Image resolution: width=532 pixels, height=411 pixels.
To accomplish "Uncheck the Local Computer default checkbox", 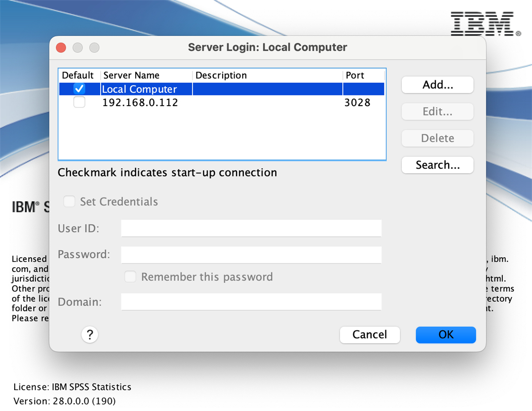I will click(79, 89).
